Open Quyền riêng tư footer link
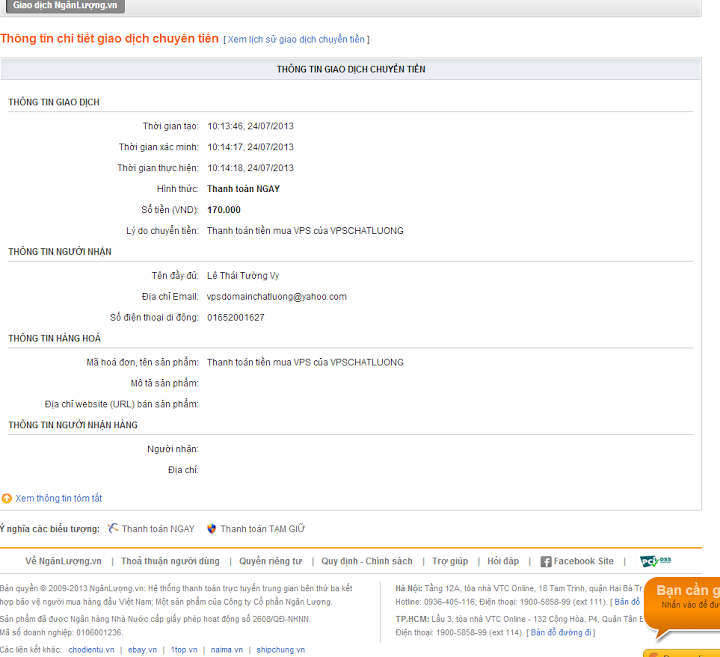 click(270, 561)
